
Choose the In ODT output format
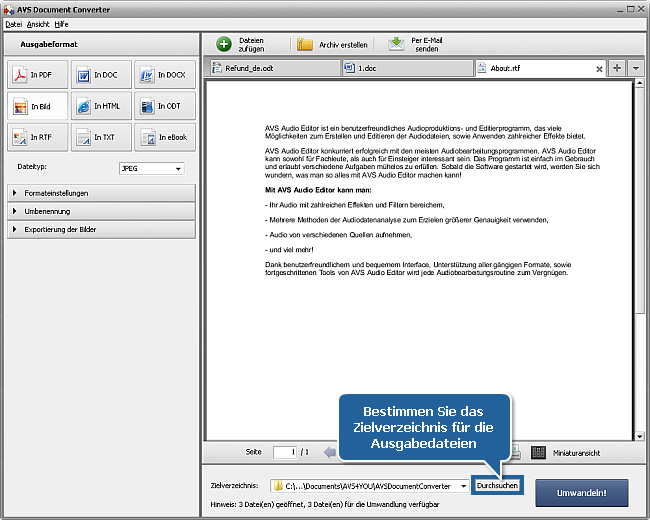(x=165, y=106)
